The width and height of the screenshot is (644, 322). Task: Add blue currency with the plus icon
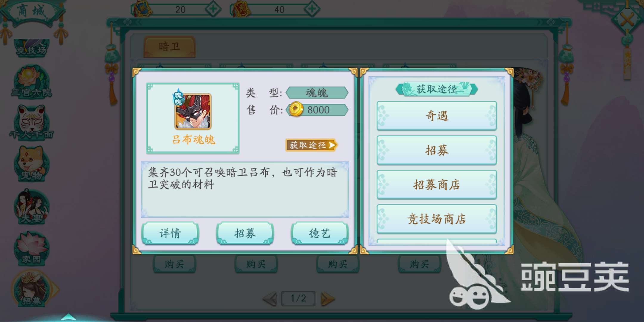(x=213, y=9)
